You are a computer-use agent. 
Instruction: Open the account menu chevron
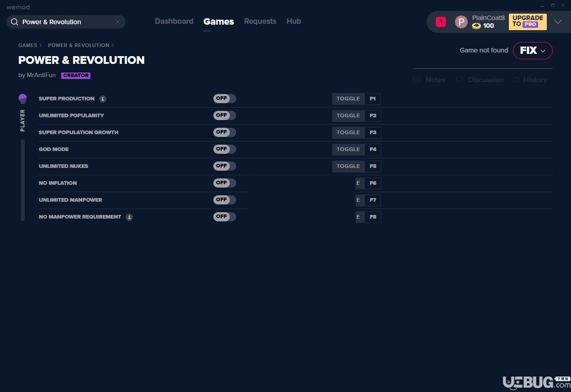(x=558, y=22)
